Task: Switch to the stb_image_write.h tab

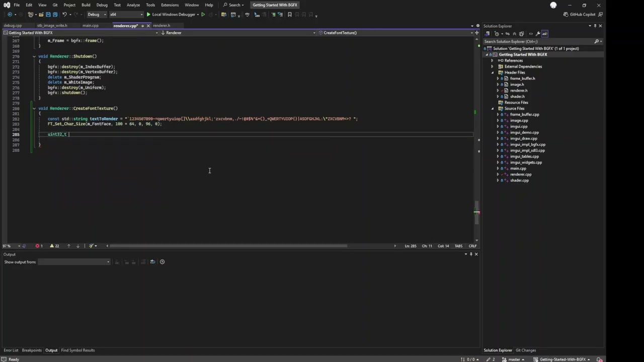Action: point(52,26)
